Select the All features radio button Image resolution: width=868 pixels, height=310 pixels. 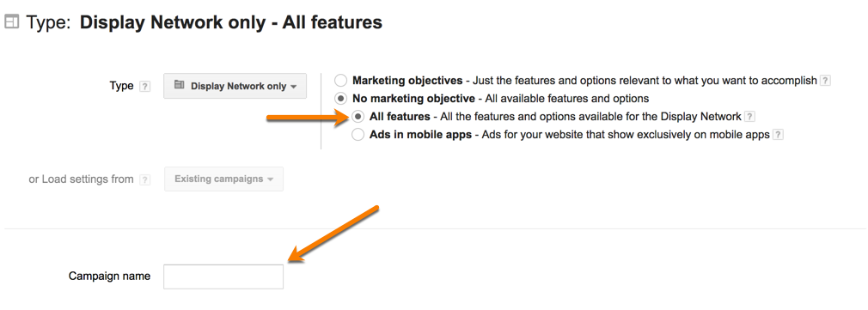[358, 117]
